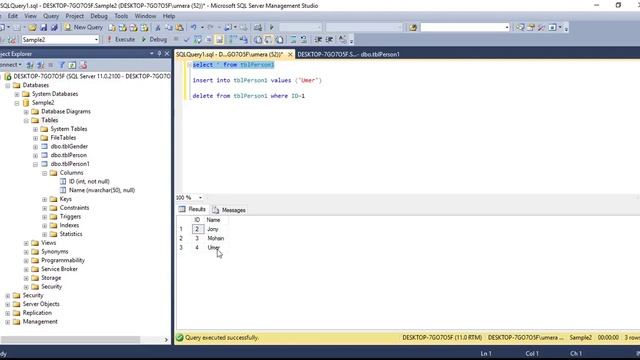Click the Object Explorer refresh icon
640x360 pixels.
[72, 65]
